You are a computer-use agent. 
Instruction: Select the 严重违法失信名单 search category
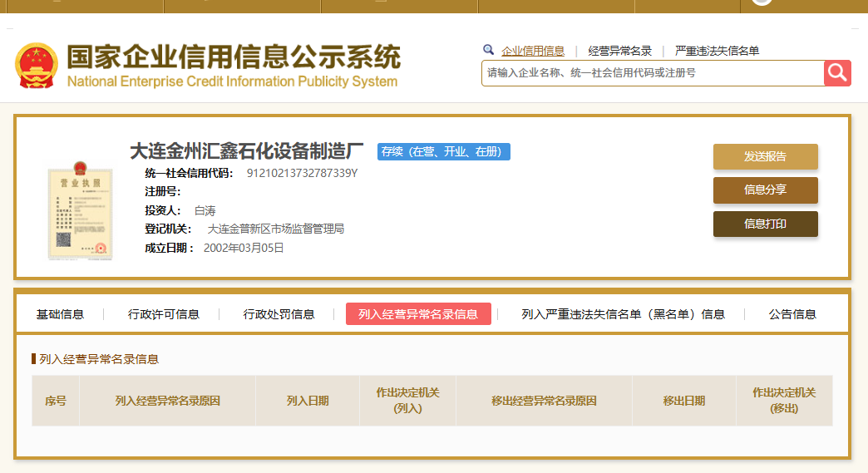pos(717,51)
